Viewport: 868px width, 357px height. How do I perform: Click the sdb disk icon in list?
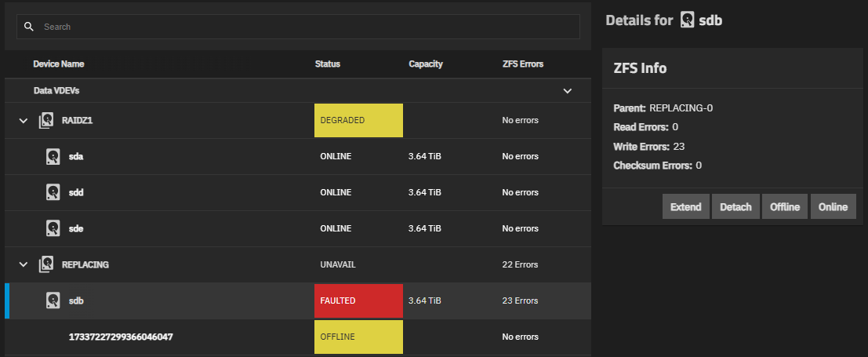(x=53, y=301)
